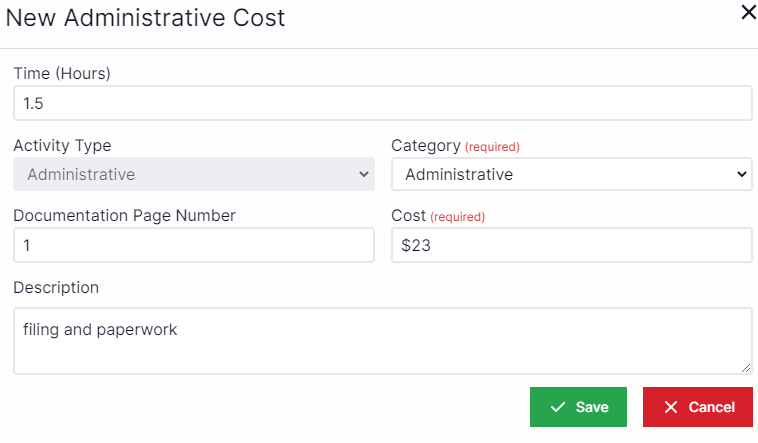Click the X icon on Cancel

pyautogui.click(x=671, y=407)
